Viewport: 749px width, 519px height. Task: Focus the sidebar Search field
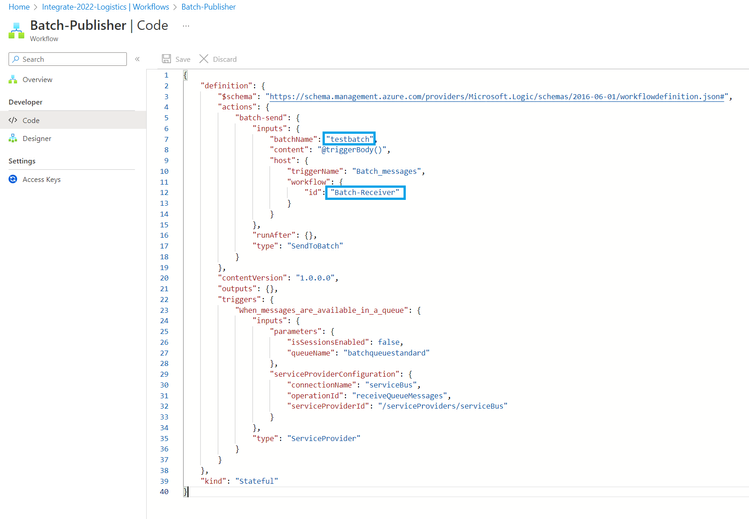[x=72, y=59]
